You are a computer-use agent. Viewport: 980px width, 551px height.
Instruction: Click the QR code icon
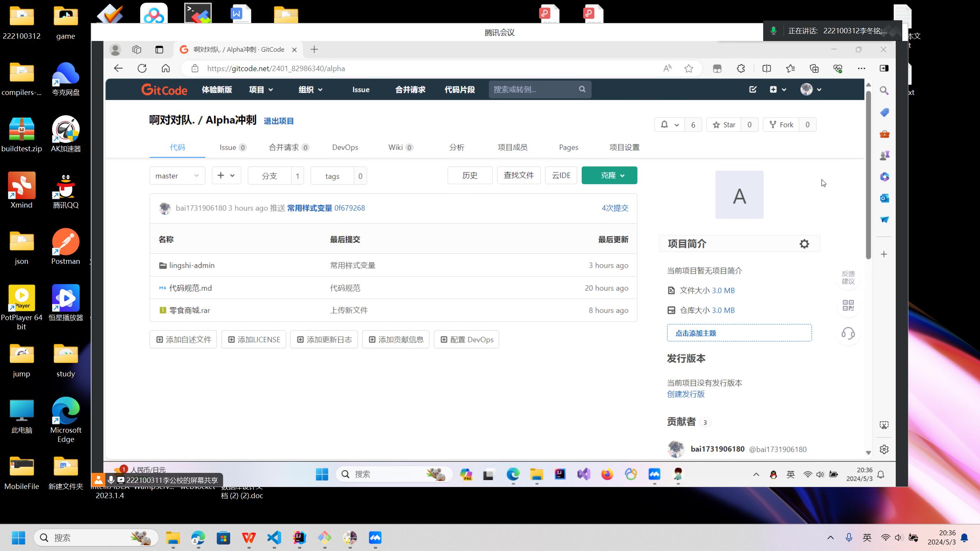[848, 305]
